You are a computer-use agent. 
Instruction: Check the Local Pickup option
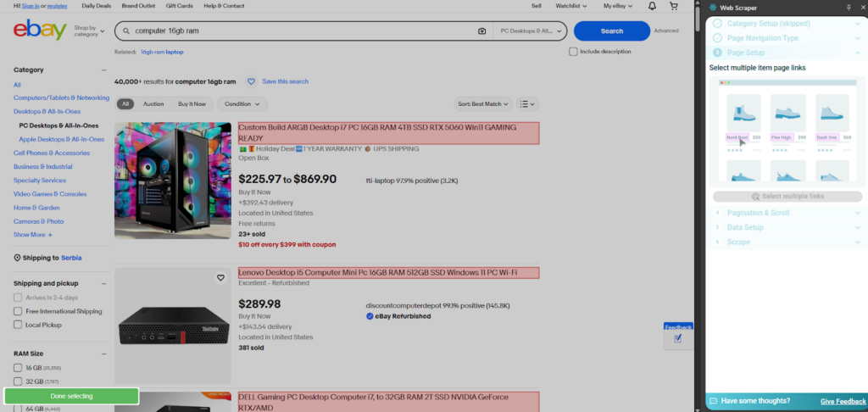(x=18, y=325)
